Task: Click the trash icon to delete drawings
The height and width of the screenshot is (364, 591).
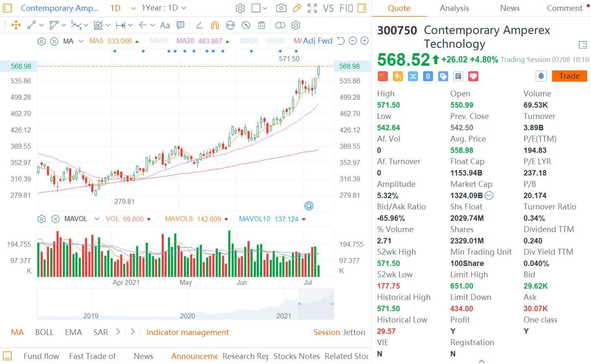Action: [x=261, y=26]
